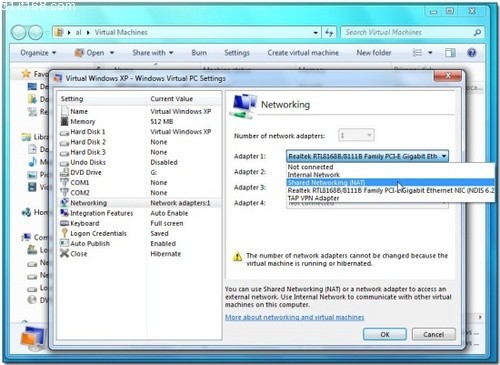This screenshot has width=500, height=365.
Task: Expand the Open button dropdown arrow
Action: click(x=112, y=53)
